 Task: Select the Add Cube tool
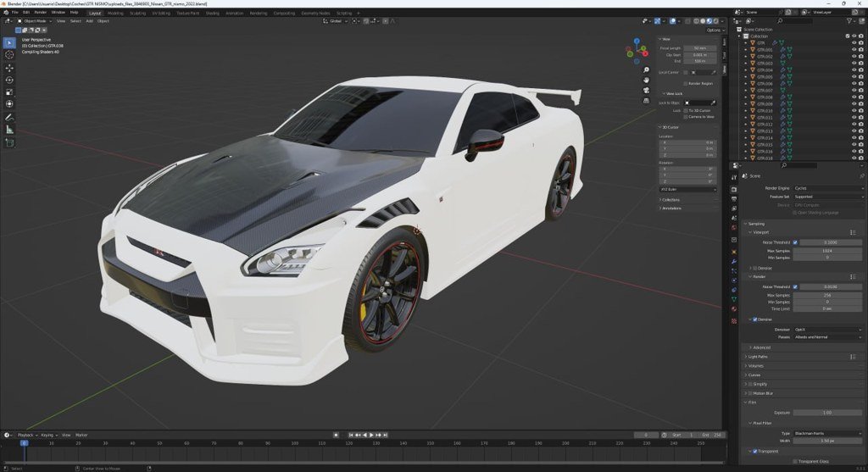coord(9,142)
